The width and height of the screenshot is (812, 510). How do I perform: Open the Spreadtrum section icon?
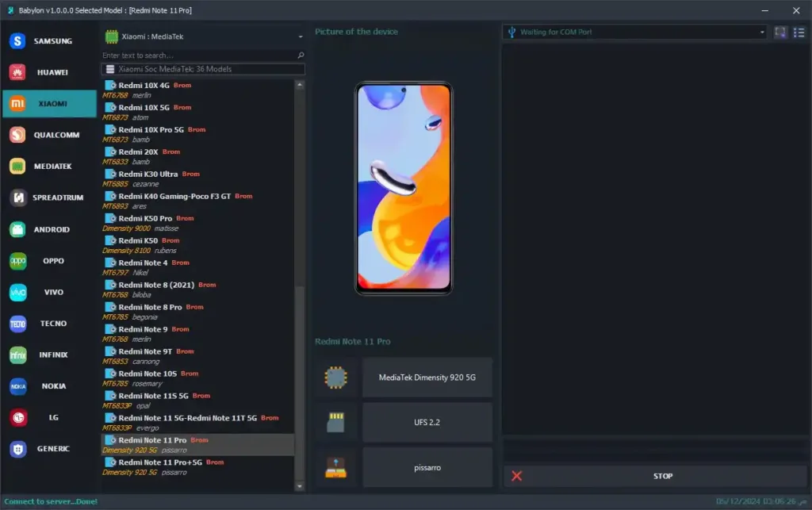18,197
